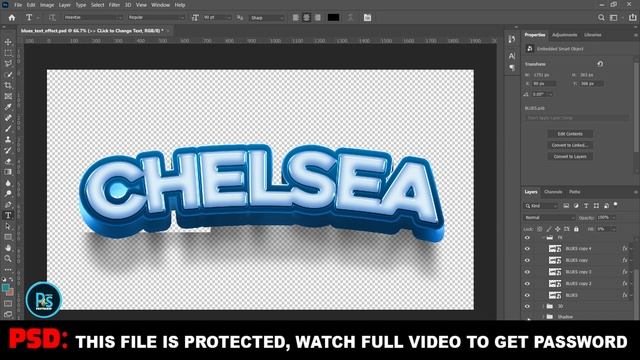
Task: Open the layer filter Kind dropdown
Action: pos(541,206)
